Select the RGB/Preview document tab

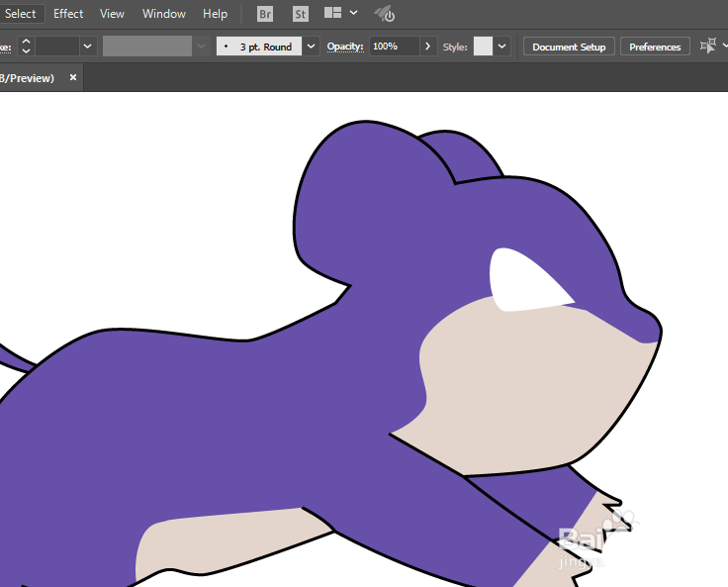pos(27,78)
